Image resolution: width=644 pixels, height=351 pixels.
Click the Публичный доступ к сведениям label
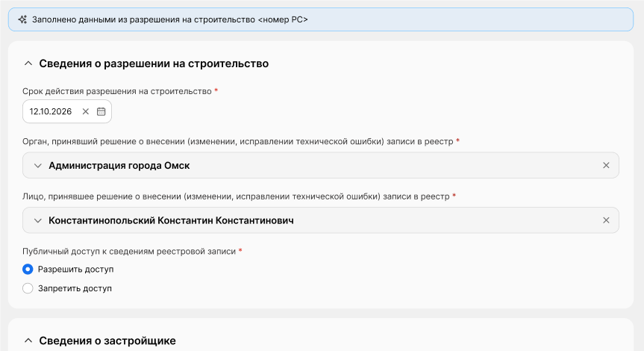tap(129, 251)
